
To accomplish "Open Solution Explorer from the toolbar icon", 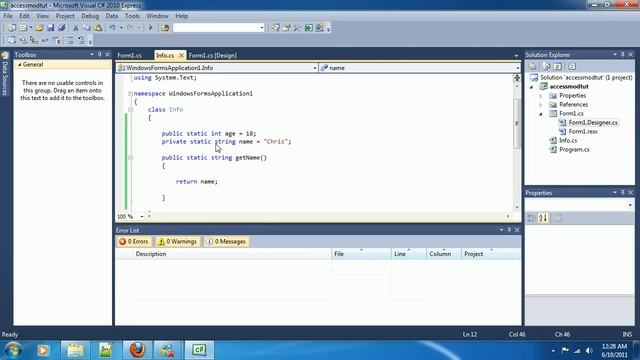I will (276, 28).
